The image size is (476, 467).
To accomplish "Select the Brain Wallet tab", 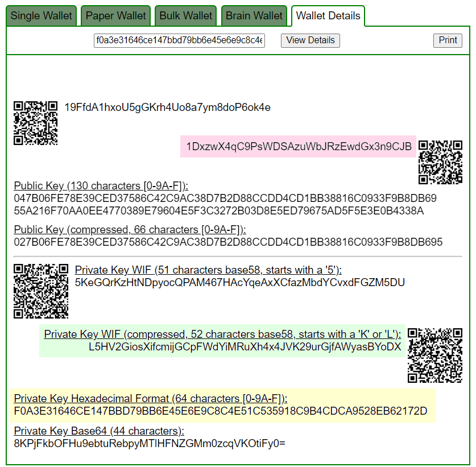I will coord(254,16).
